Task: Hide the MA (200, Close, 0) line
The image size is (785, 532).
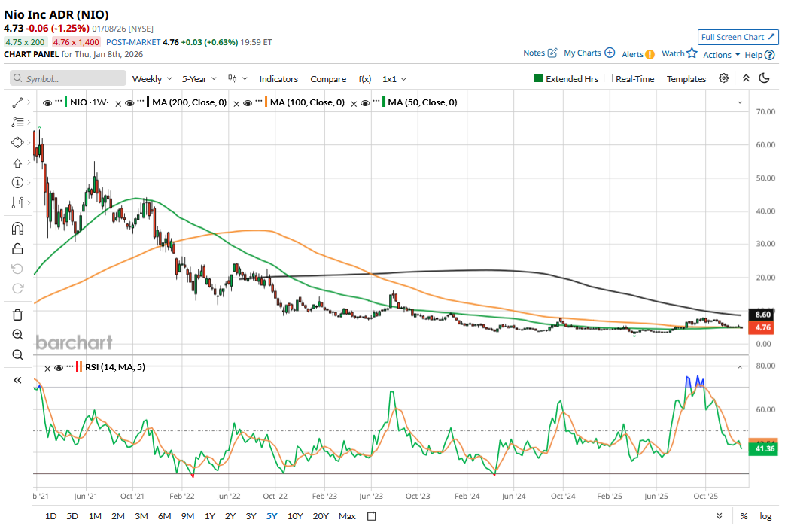Action: [x=130, y=102]
